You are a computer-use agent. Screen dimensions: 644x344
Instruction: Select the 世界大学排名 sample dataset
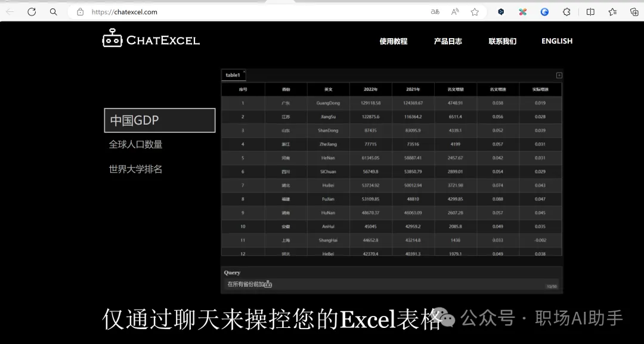[x=135, y=169]
